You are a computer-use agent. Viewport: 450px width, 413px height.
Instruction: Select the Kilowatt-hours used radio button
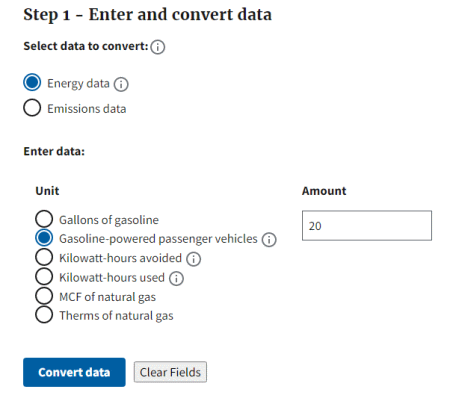pos(44,276)
